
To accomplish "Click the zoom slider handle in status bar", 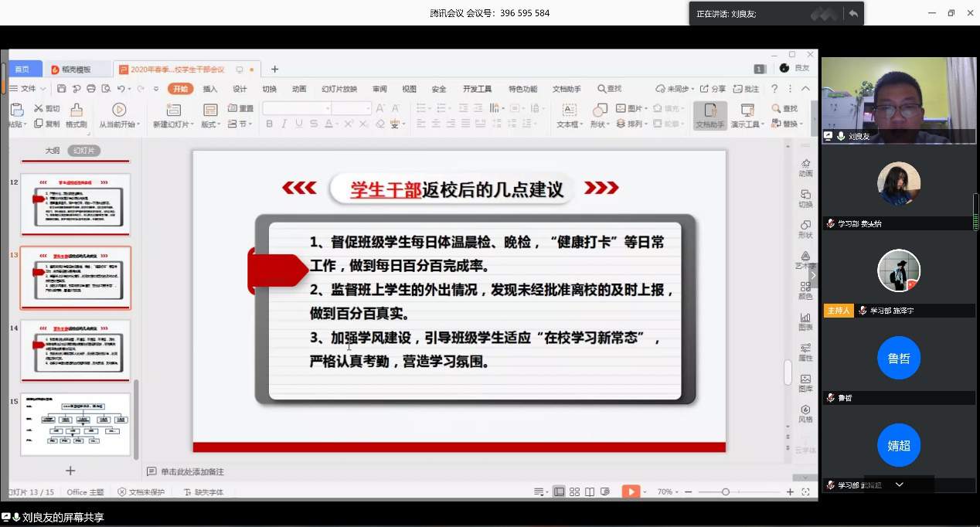I will 725,491.
